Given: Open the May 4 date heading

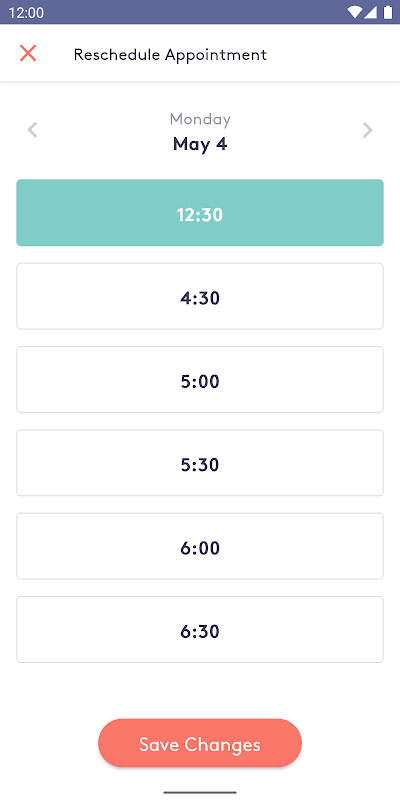Looking at the screenshot, I should (200, 144).
